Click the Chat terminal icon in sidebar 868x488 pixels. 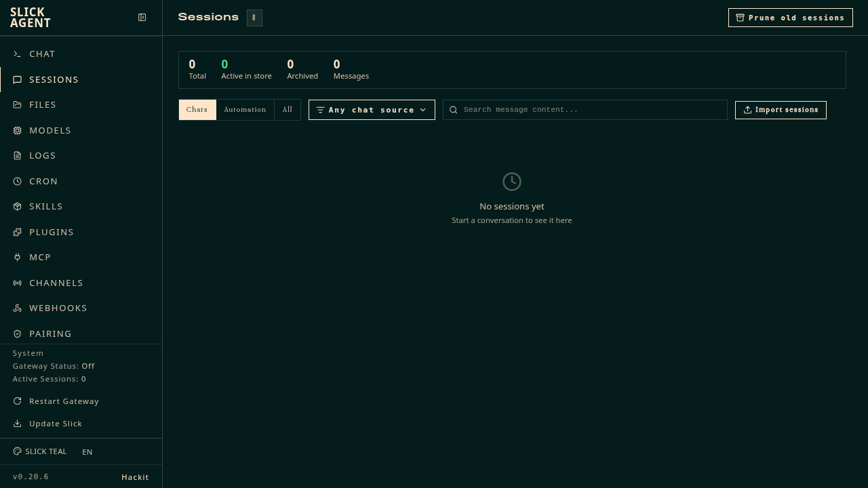point(18,54)
